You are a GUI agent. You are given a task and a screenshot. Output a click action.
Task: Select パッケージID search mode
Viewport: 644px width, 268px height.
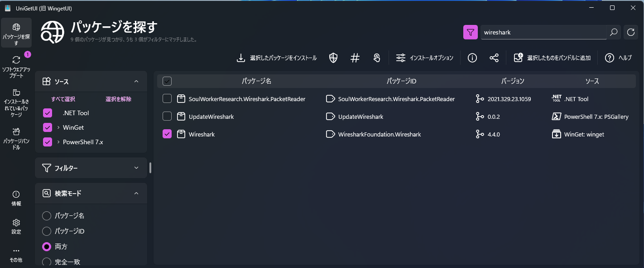(47, 231)
